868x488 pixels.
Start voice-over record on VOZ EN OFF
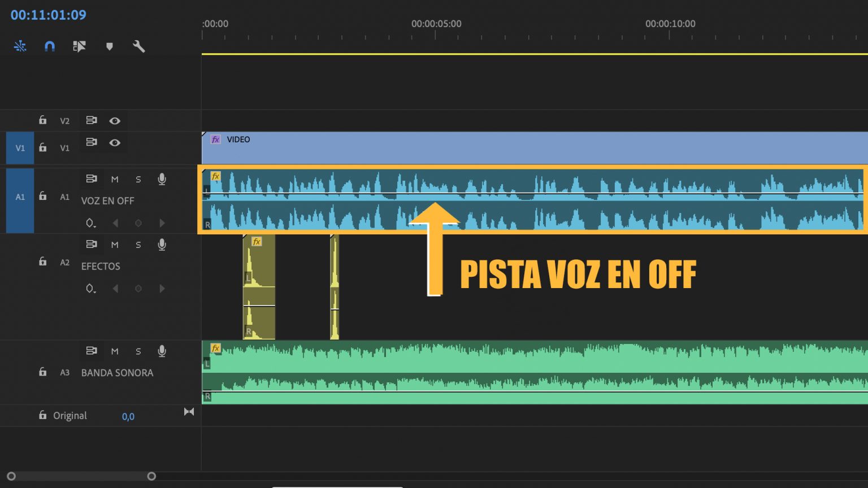tap(162, 179)
